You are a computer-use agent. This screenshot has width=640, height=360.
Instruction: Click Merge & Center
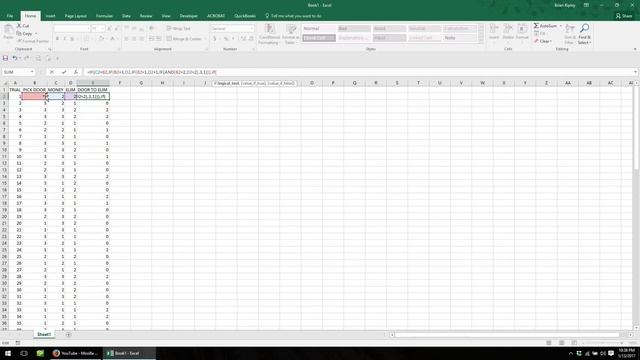(184, 39)
